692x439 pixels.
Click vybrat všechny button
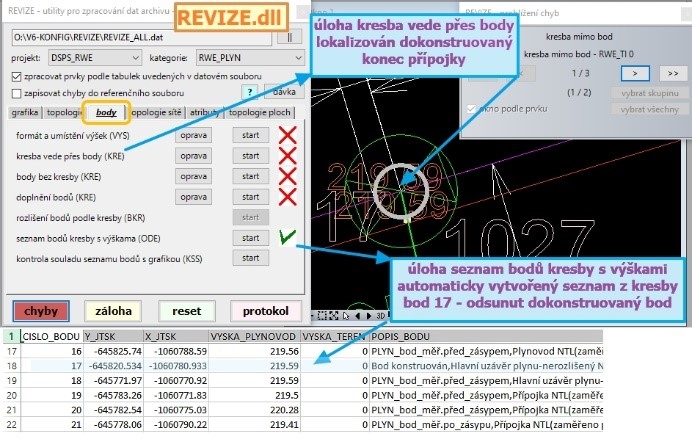point(650,109)
